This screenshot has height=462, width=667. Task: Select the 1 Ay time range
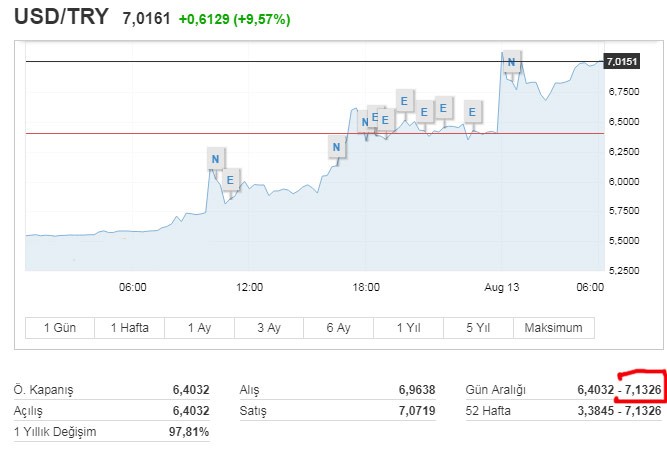[x=199, y=328]
